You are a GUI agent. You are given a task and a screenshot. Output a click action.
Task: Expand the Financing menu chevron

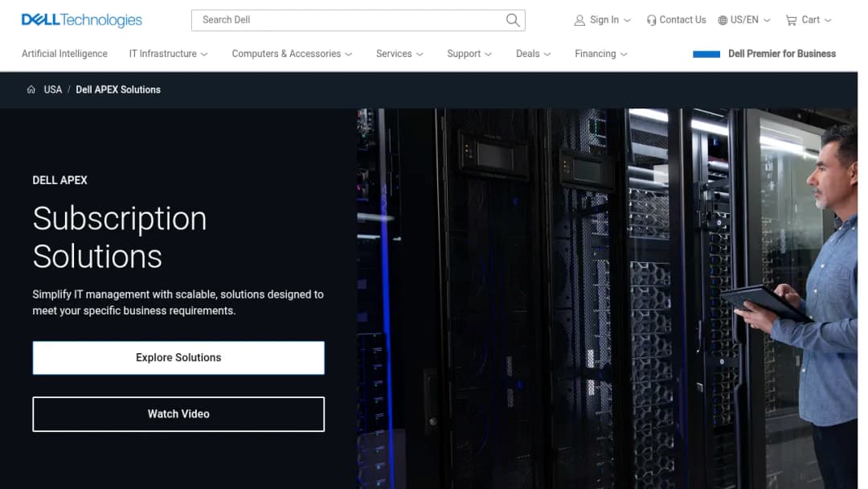[x=624, y=54]
